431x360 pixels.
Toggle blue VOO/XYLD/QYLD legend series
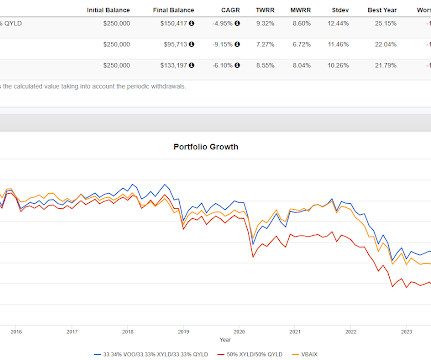pyautogui.click(x=151, y=354)
